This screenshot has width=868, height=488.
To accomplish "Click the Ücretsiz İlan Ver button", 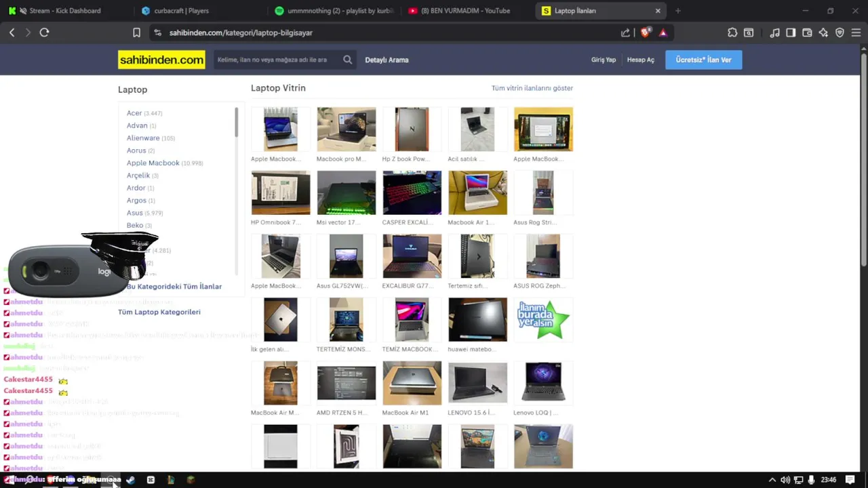I will (x=703, y=60).
